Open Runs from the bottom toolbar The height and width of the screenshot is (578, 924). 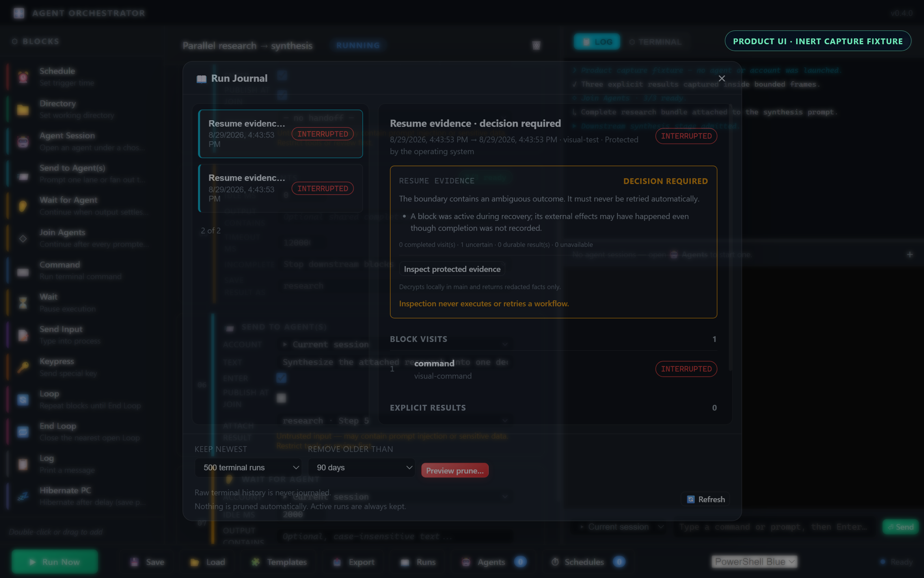point(418,562)
